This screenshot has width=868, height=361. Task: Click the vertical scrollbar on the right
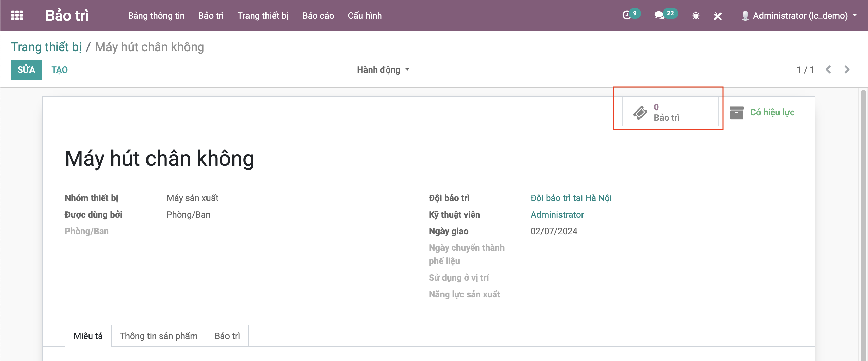tap(863, 224)
